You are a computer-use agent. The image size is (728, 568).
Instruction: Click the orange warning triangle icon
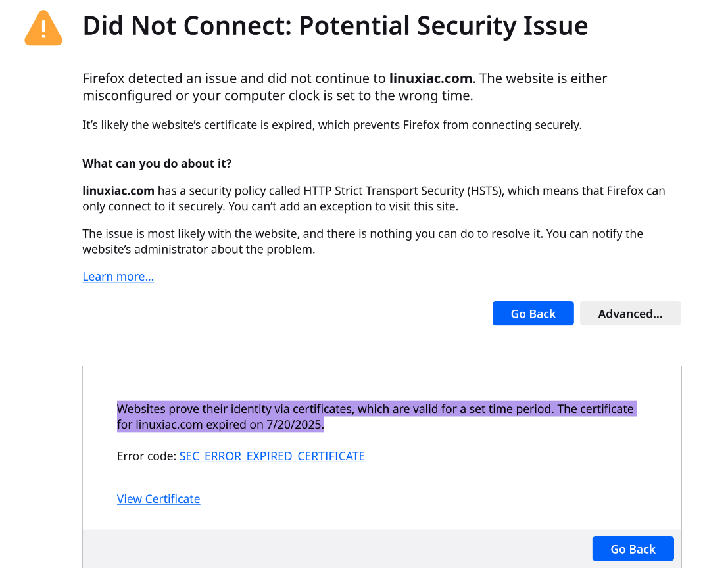click(x=43, y=28)
